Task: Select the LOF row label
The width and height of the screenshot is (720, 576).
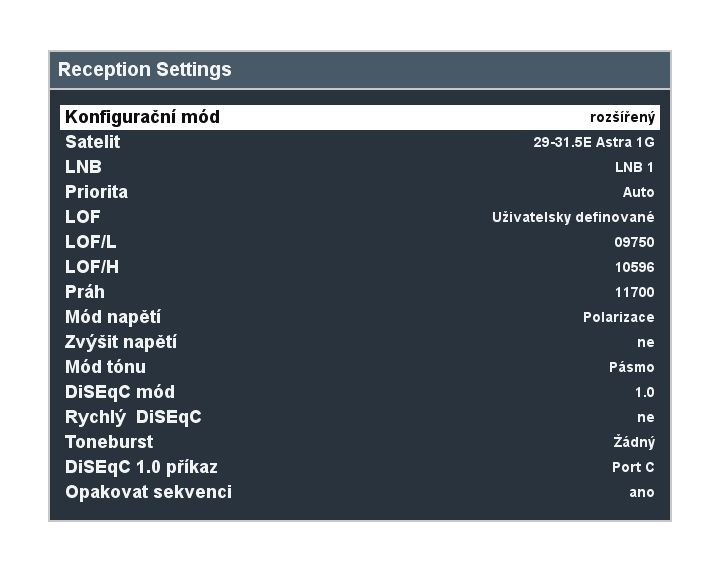Action: pyautogui.click(x=83, y=217)
